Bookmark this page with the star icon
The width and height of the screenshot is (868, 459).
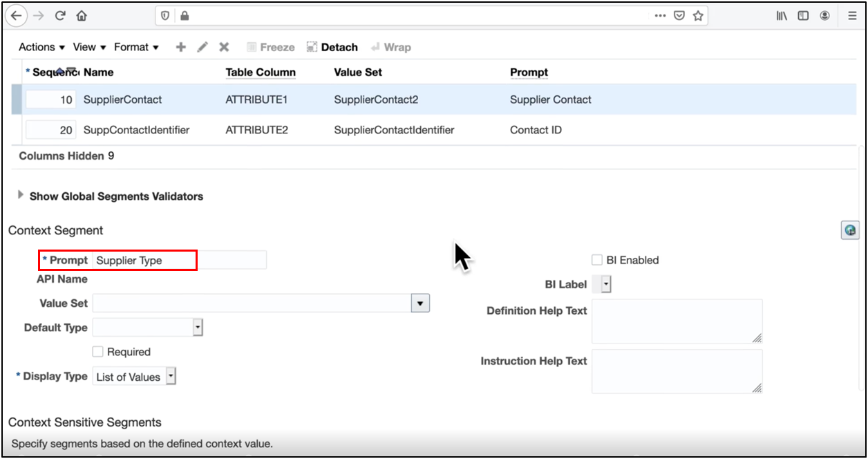pyautogui.click(x=698, y=15)
